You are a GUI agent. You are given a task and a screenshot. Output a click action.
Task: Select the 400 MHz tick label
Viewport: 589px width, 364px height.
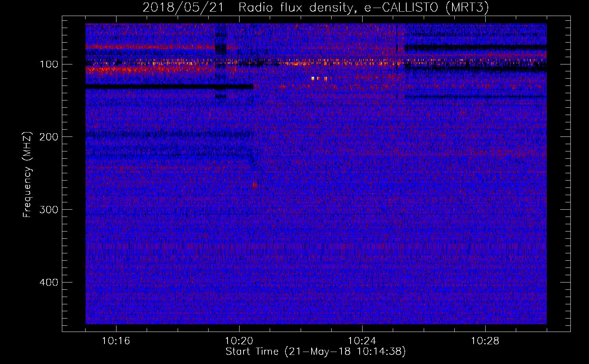point(49,283)
